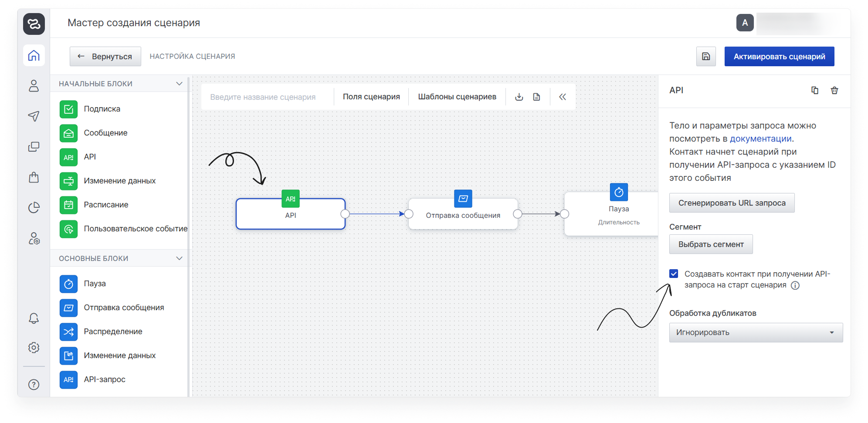Collapse the Начальные блоки section
This screenshot has height=423, width=868.
[179, 84]
